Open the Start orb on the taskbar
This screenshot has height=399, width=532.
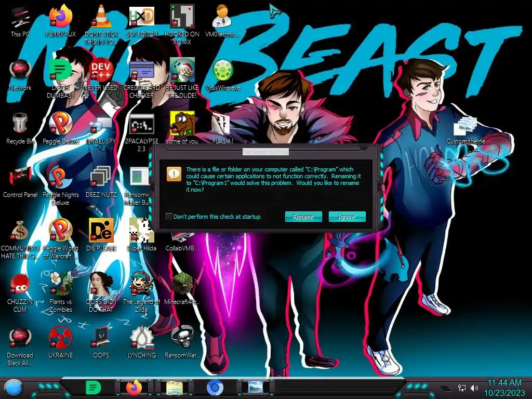(x=14, y=388)
